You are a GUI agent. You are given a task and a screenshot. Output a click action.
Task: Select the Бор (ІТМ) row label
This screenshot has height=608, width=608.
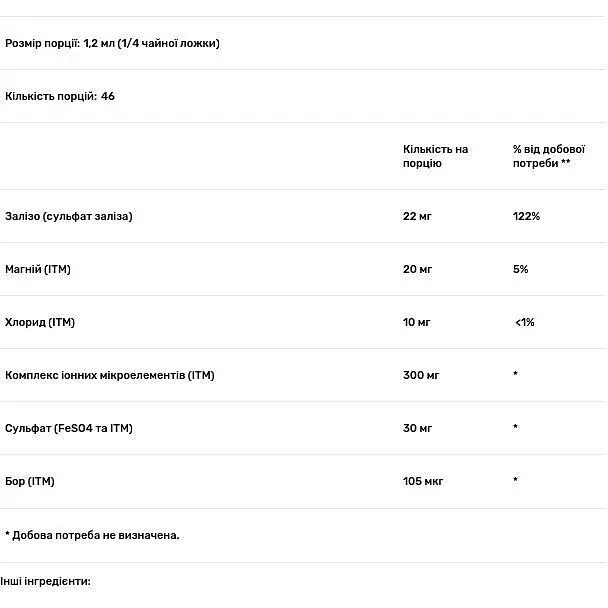click(x=29, y=481)
